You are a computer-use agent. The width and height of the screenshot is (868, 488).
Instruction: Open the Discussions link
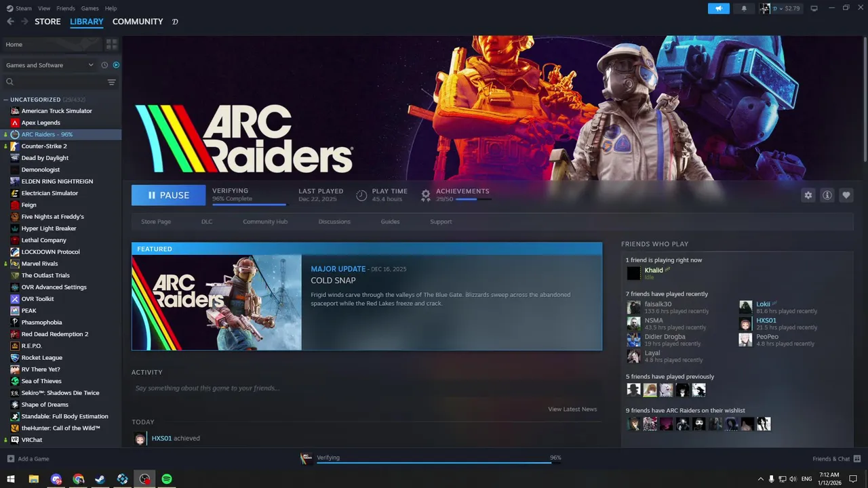pyautogui.click(x=334, y=222)
